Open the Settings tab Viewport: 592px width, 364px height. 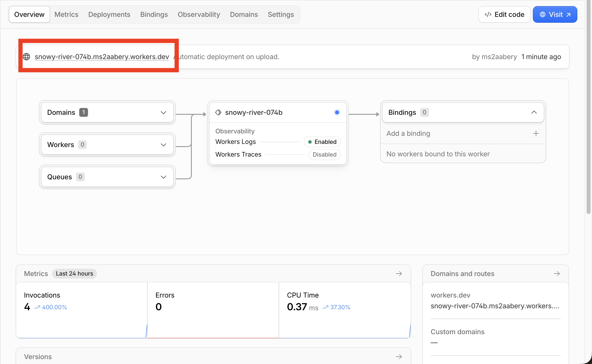point(281,15)
